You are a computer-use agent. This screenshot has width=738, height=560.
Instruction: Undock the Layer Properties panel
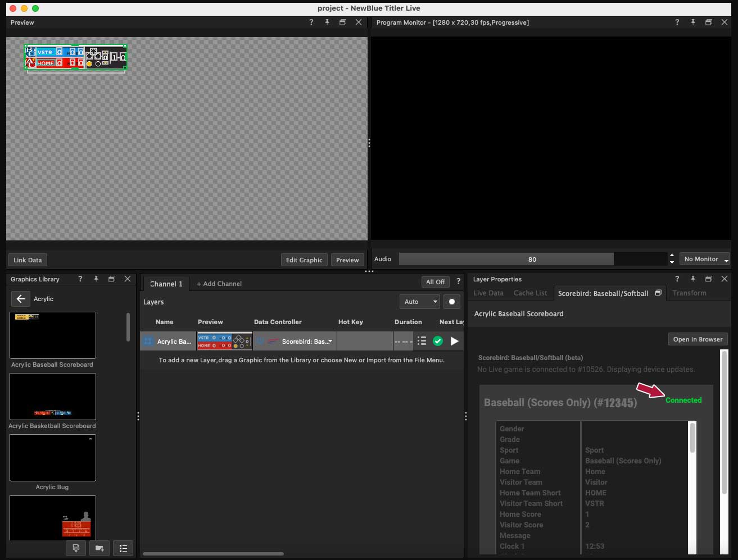(708, 279)
